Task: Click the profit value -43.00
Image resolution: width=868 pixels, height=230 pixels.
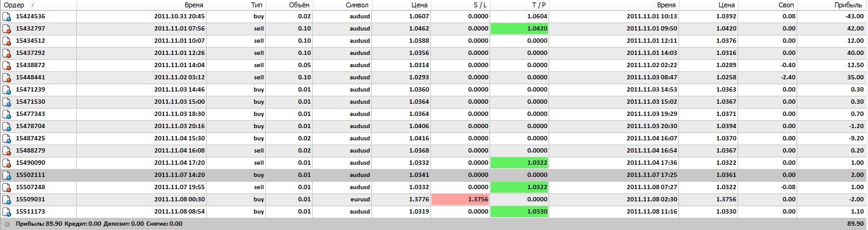Action: point(854,16)
